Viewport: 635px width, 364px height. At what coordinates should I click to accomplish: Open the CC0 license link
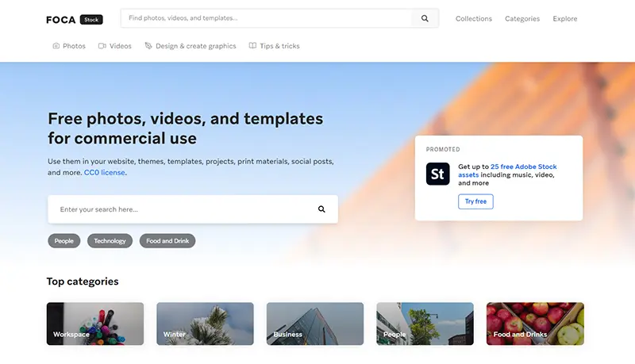pos(105,172)
